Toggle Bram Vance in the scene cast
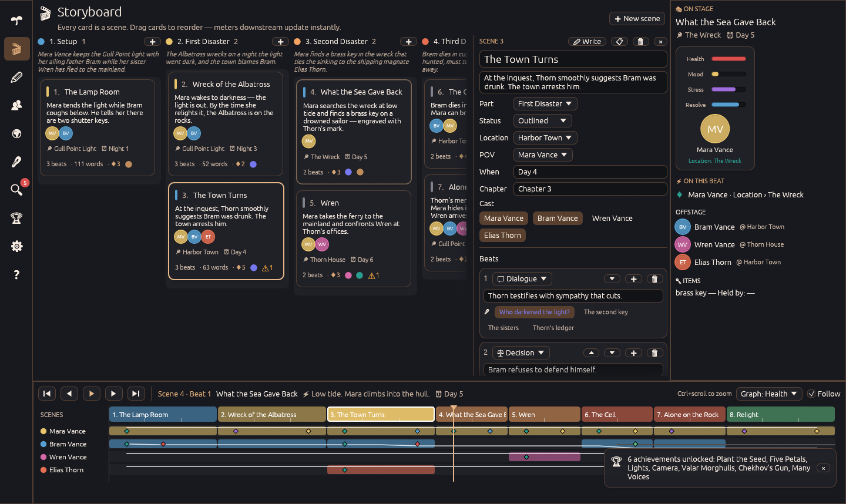846x504 pixels. 558,219
